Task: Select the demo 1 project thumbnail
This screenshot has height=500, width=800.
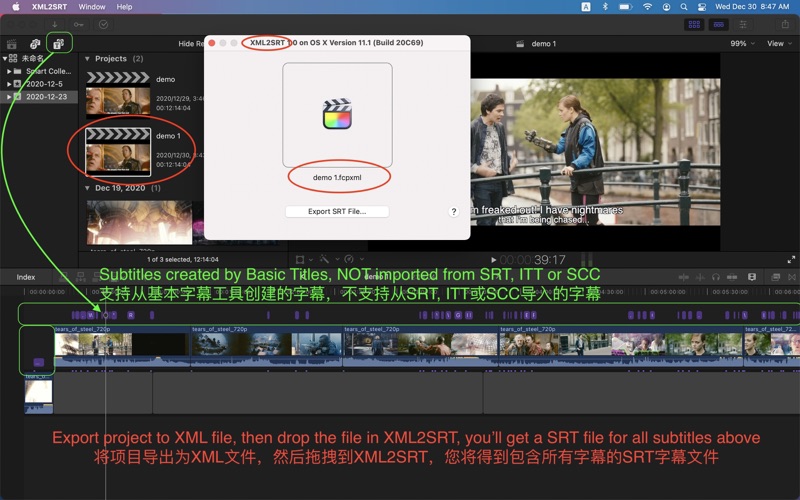Action: (118, 152)
